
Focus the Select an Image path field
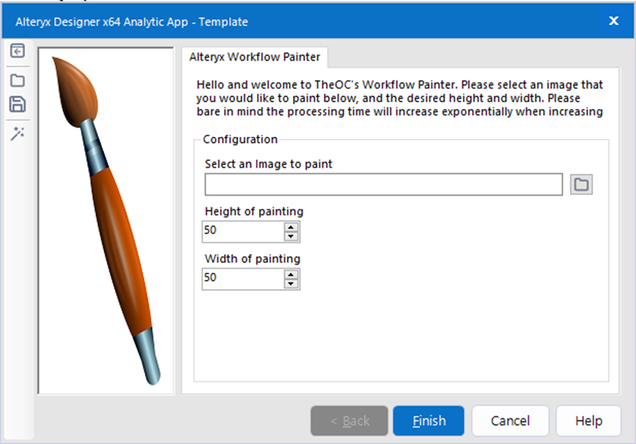383,184
